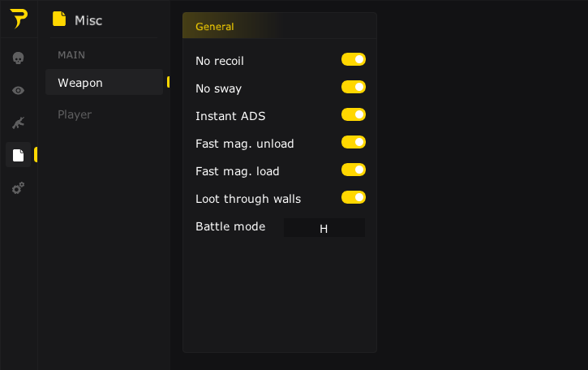The height and width of the screenshot is (370, 588).
Task: Open the eye icon visuals section
Action: pyautogui.click(x=18, y=90)
